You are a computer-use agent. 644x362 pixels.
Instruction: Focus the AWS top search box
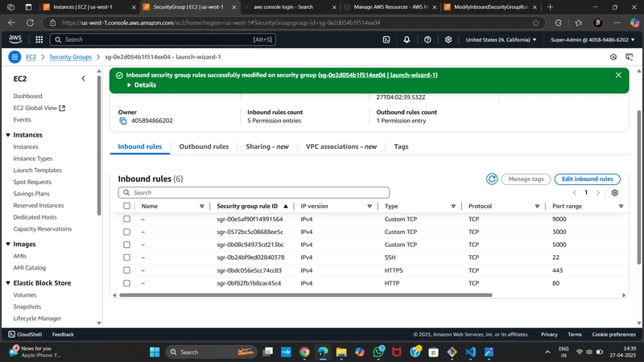(163, 39)
